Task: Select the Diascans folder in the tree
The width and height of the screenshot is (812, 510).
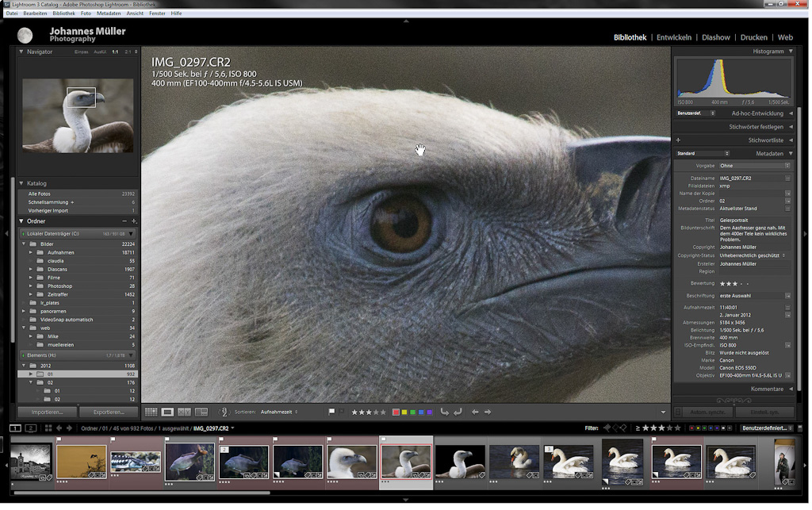Action: (x=57, y=270)
